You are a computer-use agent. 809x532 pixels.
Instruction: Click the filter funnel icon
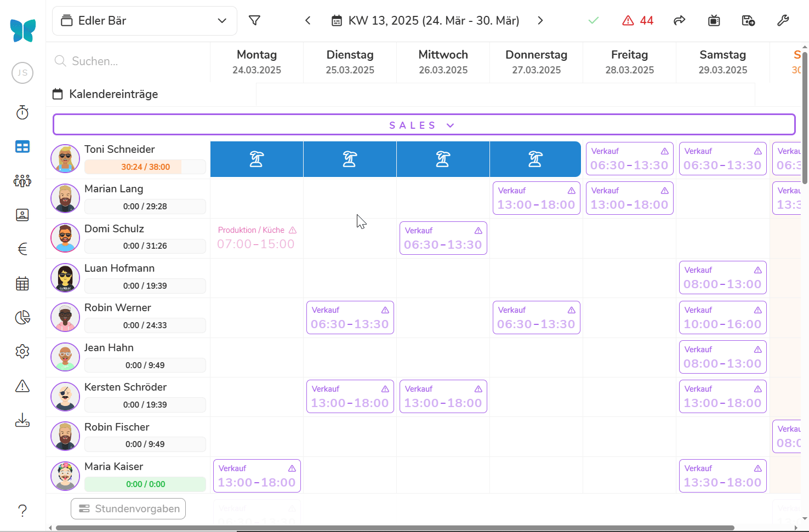pos(254,21)
